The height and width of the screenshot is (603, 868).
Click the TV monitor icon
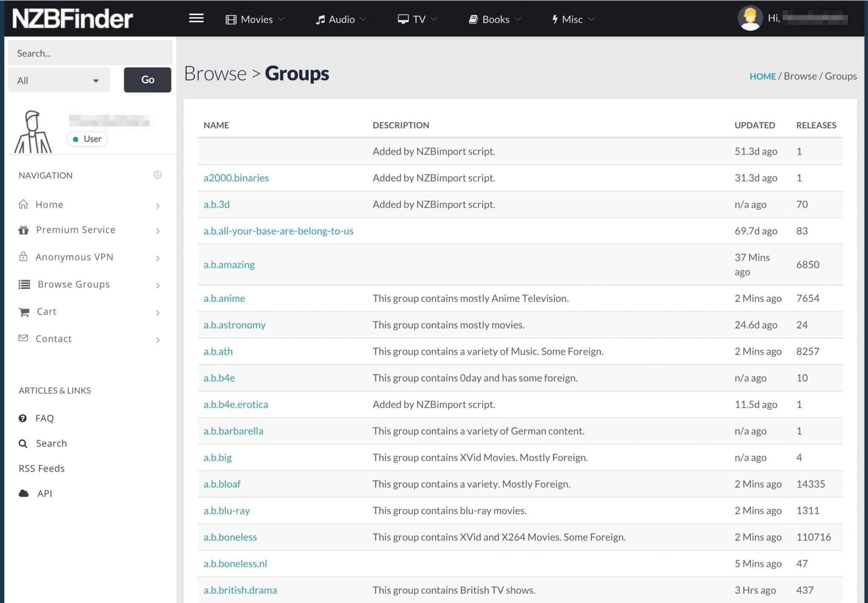point(403,19)
